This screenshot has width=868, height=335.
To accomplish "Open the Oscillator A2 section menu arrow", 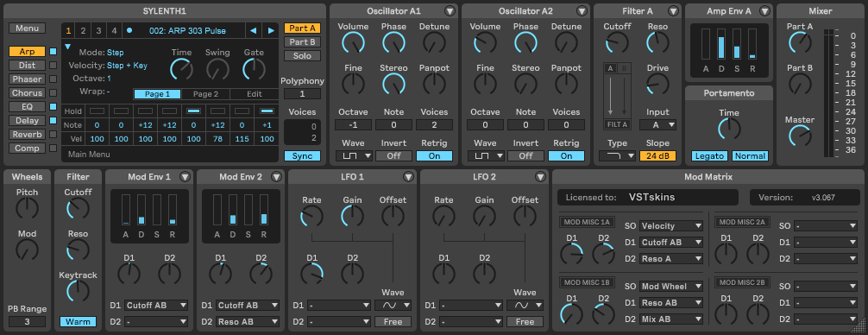I will (x=582, y=11).
